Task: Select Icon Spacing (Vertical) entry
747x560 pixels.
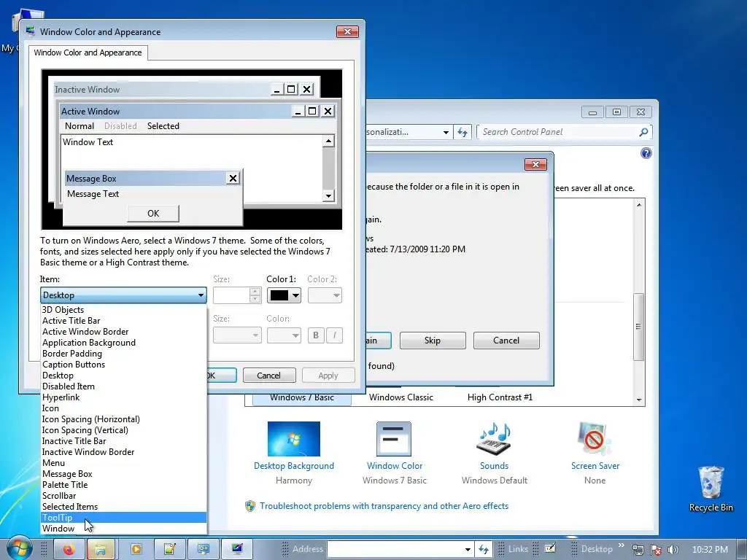Action: tap(123, 430)
